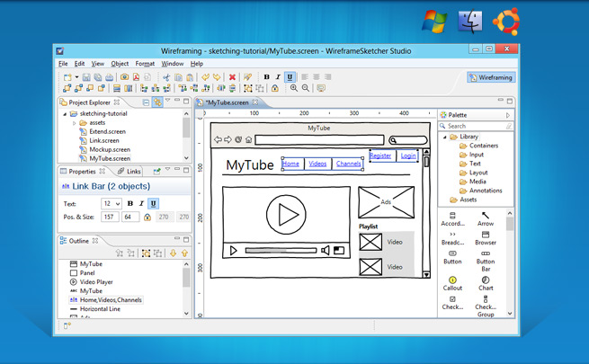Expand the assets folder in Project Explorer

(74, 122)
